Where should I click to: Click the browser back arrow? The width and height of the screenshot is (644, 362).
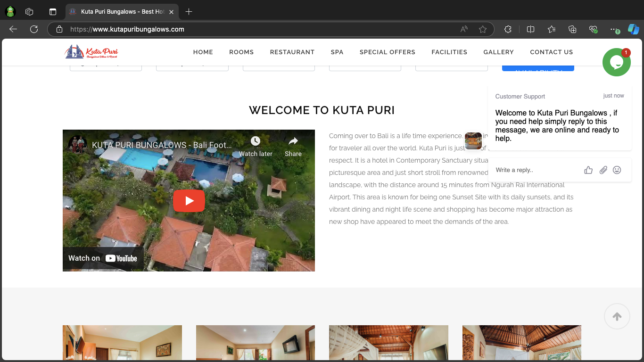[x=13, y=29]
